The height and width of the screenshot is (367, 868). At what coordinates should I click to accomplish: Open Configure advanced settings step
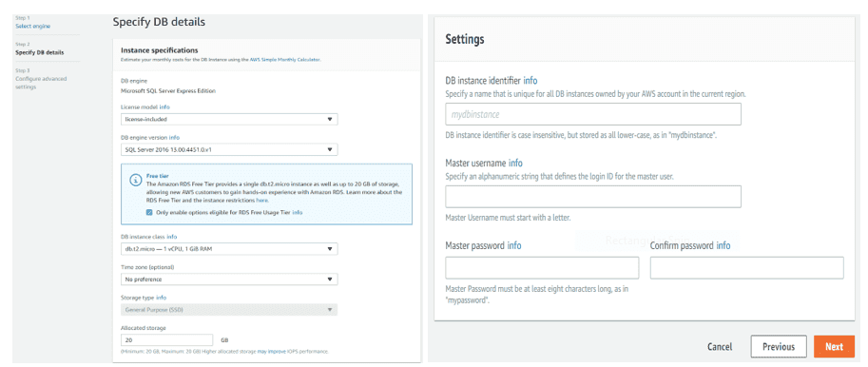pyautogui.click(x=41, y=83)
